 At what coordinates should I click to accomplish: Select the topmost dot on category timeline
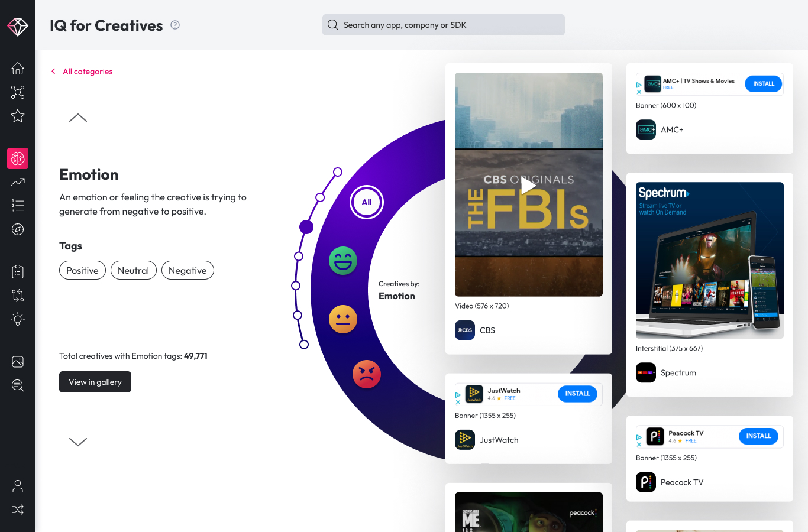[338, 172]
